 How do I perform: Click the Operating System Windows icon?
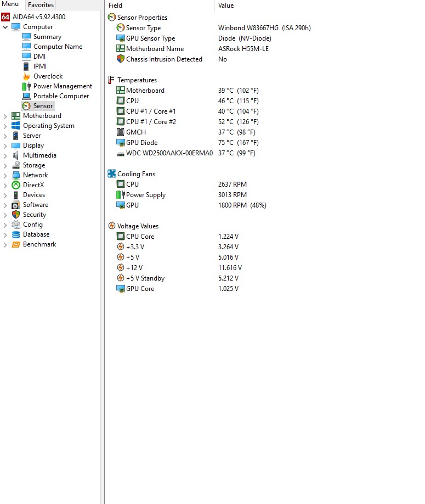click(x=16, y=126)
